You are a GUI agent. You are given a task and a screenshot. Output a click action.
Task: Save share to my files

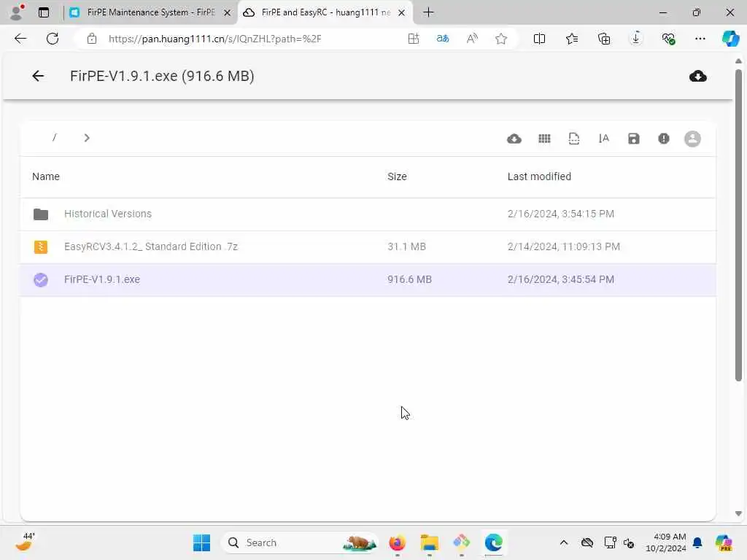click(634, 139)
